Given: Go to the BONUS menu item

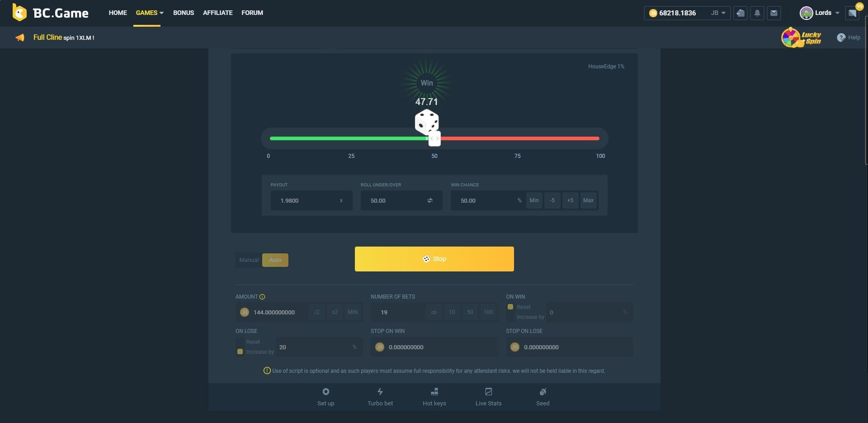Looking at the screenshot, I should click(x=184, y=13).
